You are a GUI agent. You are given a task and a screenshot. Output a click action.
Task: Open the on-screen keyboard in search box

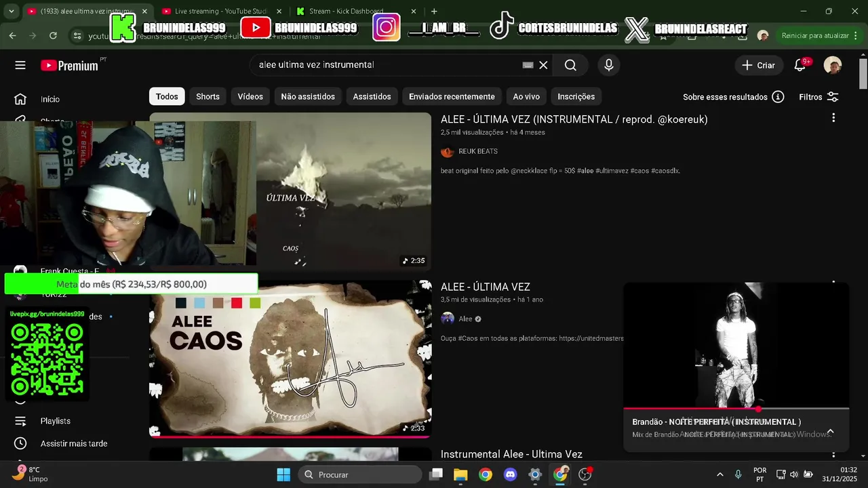(528, 65)
